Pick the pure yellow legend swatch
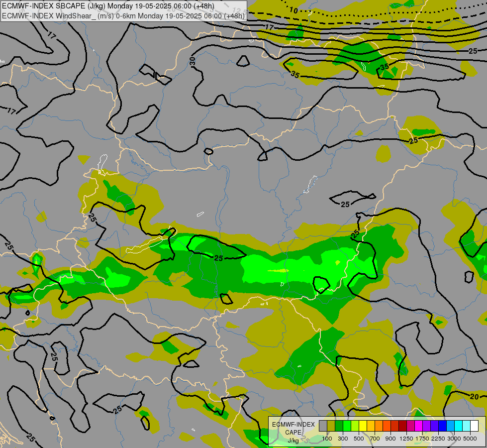 click(x=363, y=426)
